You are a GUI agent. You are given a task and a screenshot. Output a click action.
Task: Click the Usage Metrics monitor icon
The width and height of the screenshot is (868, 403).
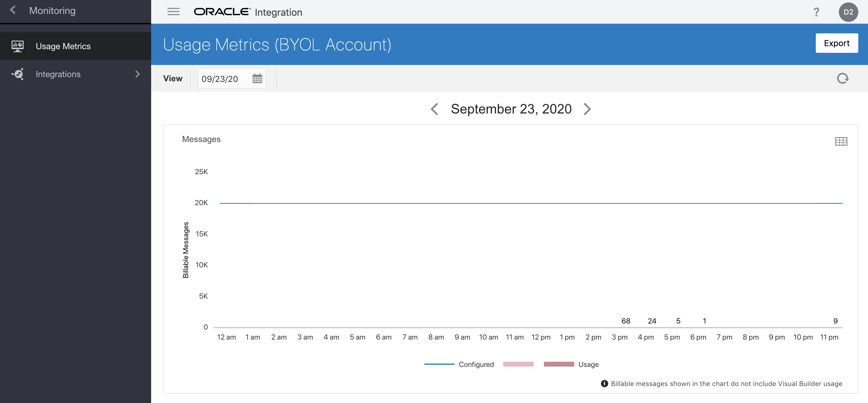pyautogui.click(x=18, y=46)
